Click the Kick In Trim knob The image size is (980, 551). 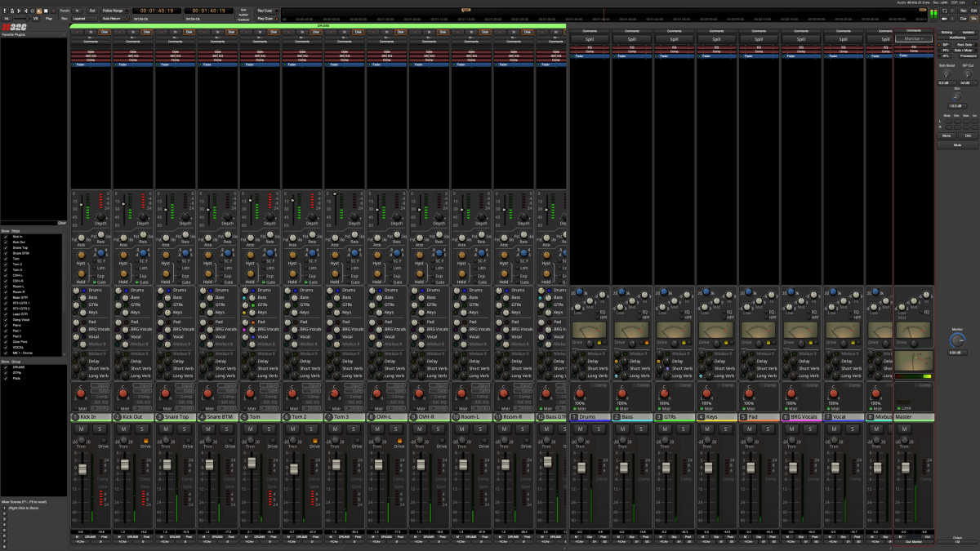click(82, 440)
